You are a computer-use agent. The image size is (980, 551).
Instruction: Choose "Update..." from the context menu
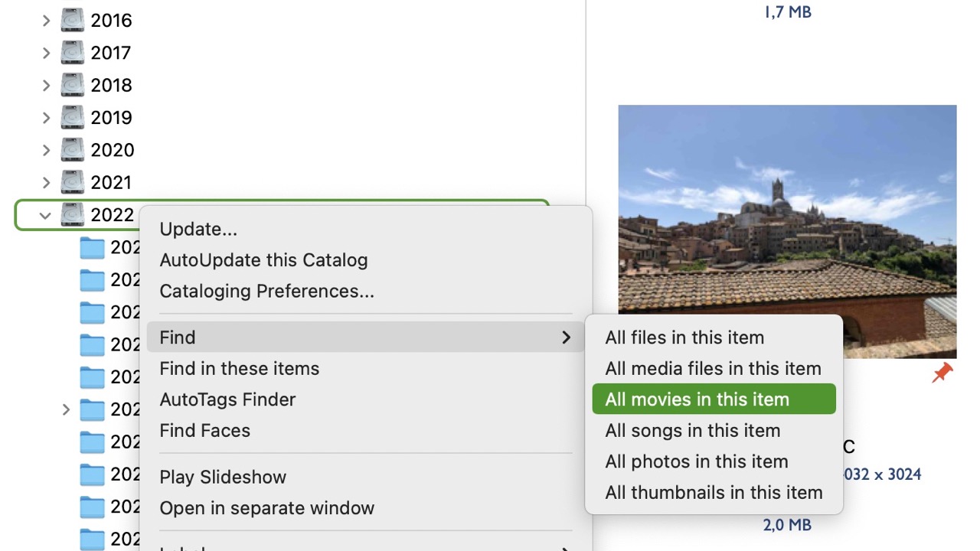198,229
